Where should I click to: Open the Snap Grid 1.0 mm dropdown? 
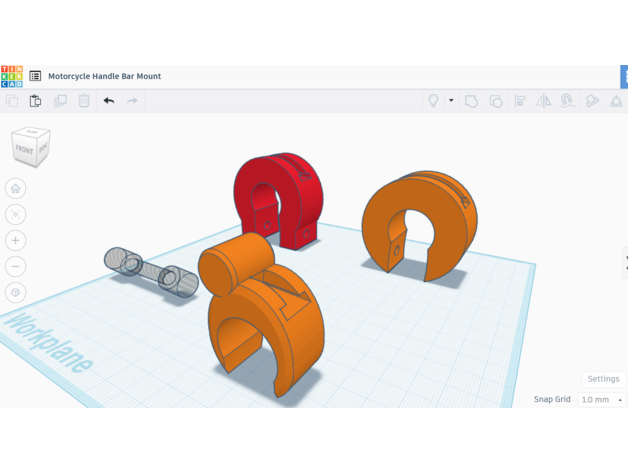(602, 400)
